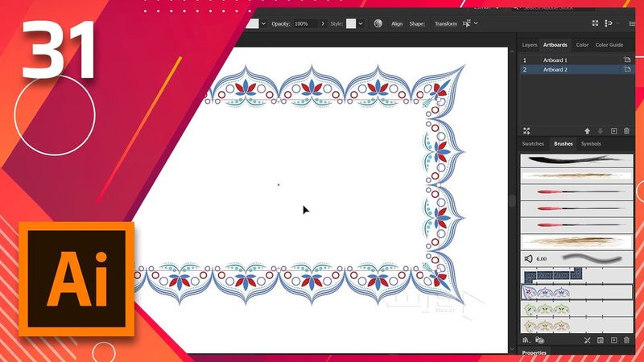The width and height of the screenshot is (644, 362).
Task: Open the Transform panel link
Action: pyautogui.click(x=446, y=24)
